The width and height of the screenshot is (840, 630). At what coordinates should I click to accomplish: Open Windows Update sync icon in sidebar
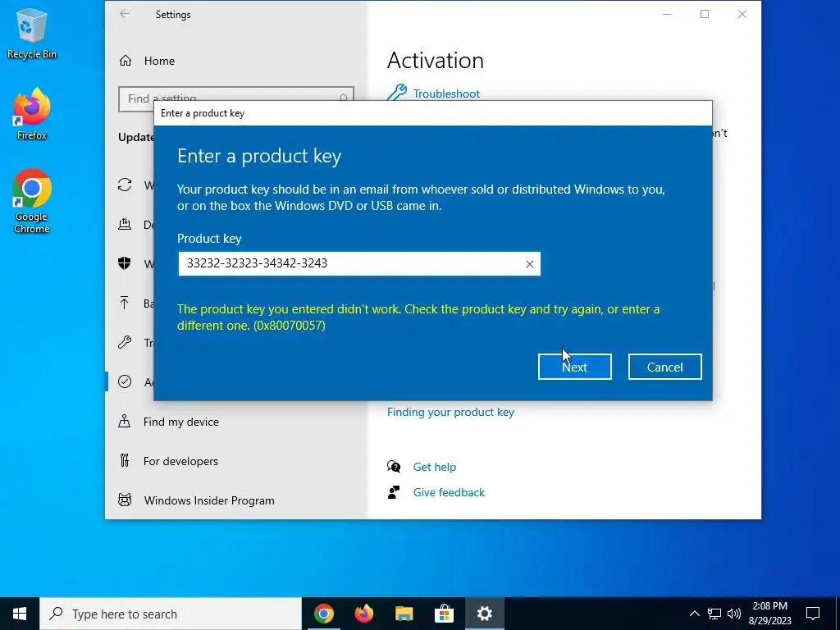(125, 185)
